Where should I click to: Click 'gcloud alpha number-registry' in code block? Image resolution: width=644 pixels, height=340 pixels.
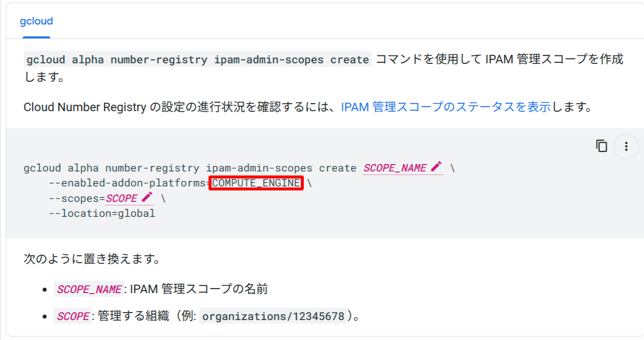(x=112, y=168)
